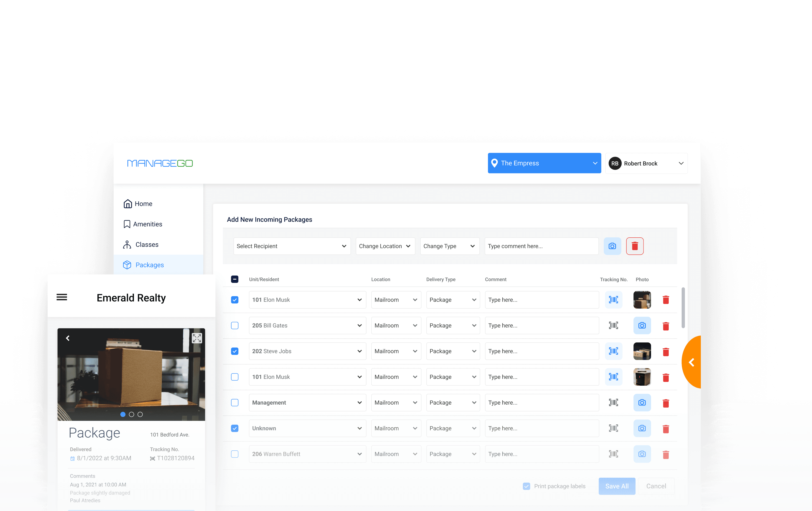This screenshot has width=812, height=511.
Task: Add photo for Management row via camera icon
Action: coord(642,402)
